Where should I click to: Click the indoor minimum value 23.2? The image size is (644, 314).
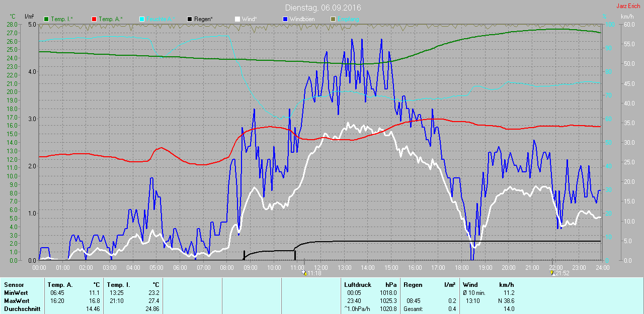pos(154,292)
